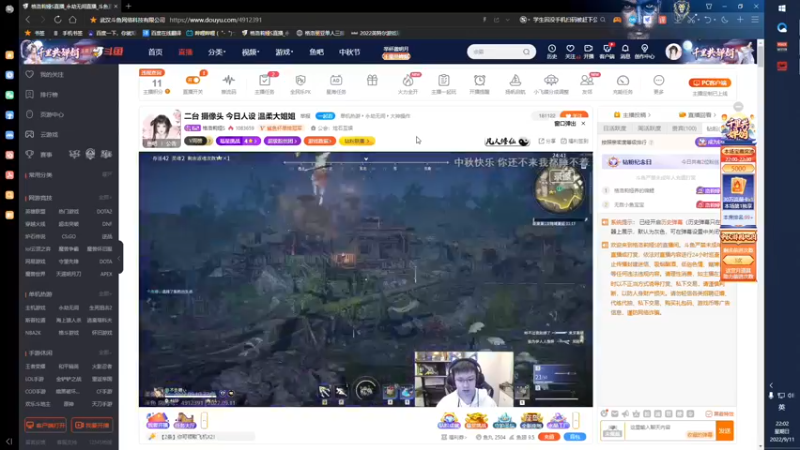Select CS:GO category in sidebar
Image resolution: width=800 pixels, height=450 pixels.
tap(68, 236)
